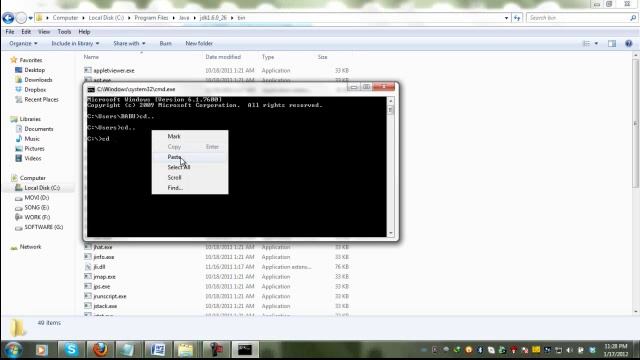Open the View menu in Explorer

click(x=44, y=32)
